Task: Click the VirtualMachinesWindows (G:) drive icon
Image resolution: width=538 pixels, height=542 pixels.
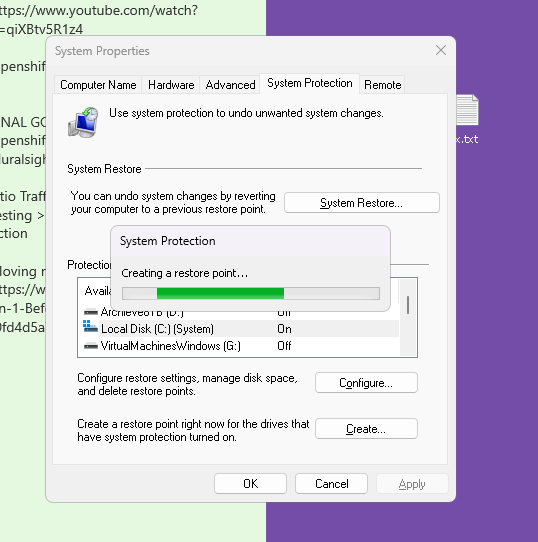Action: click(x=91, y=346)
